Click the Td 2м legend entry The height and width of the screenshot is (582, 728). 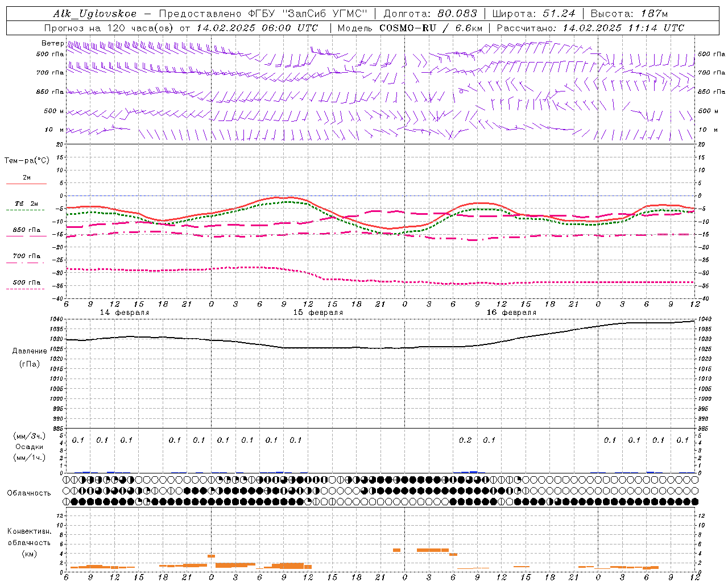[26, 203]
